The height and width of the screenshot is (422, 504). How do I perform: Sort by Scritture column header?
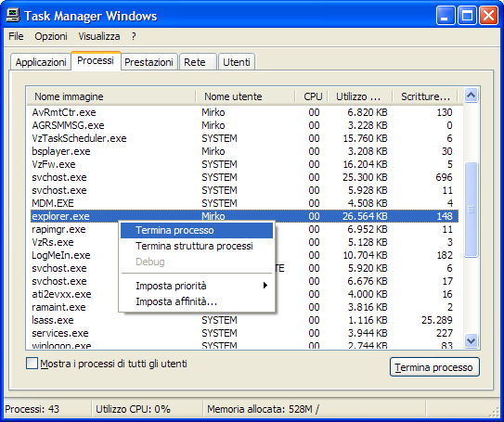(x=425, y=96)
